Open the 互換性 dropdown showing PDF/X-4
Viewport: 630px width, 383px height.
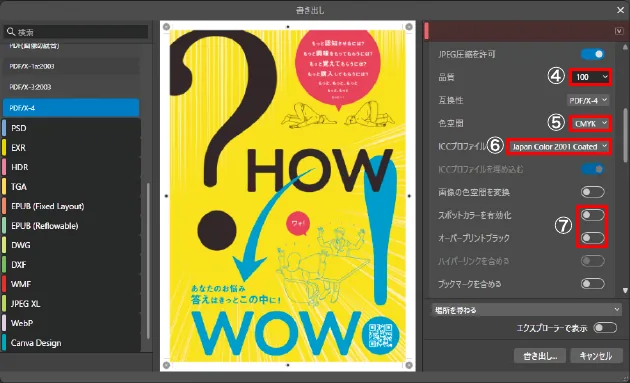click(588, 100)
